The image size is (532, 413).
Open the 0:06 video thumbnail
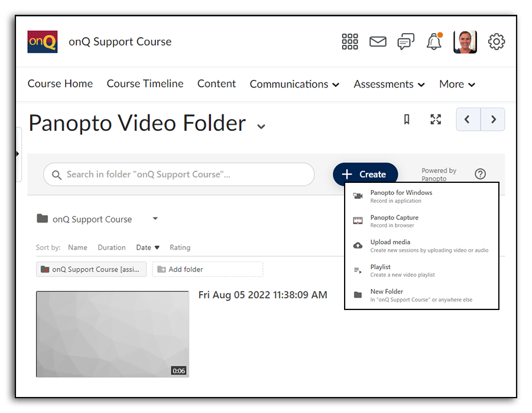[112, 334]
